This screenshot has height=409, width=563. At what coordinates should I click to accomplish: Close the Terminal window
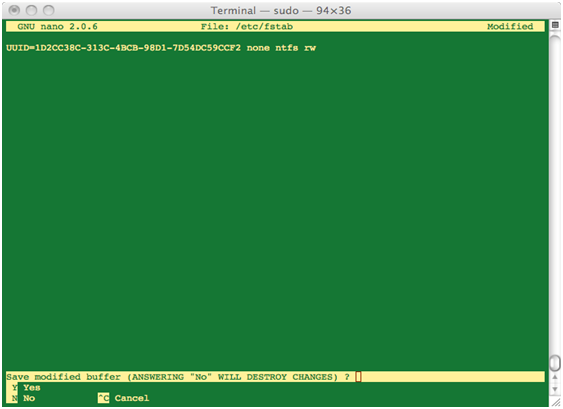[x=14, y=10]
